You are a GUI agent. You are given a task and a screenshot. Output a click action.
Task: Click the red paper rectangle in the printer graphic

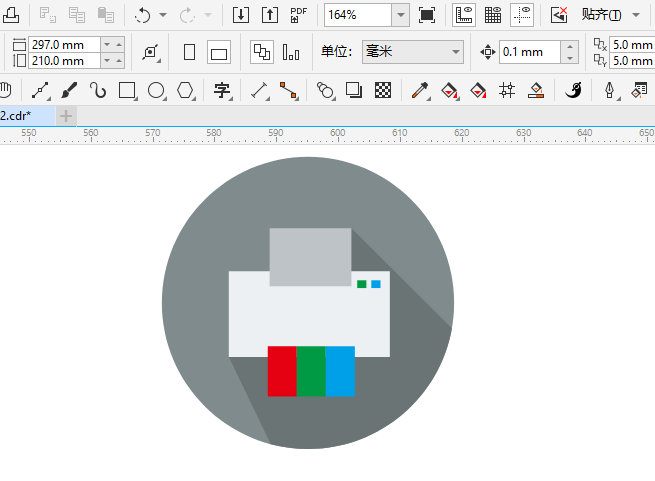point(282,371)
